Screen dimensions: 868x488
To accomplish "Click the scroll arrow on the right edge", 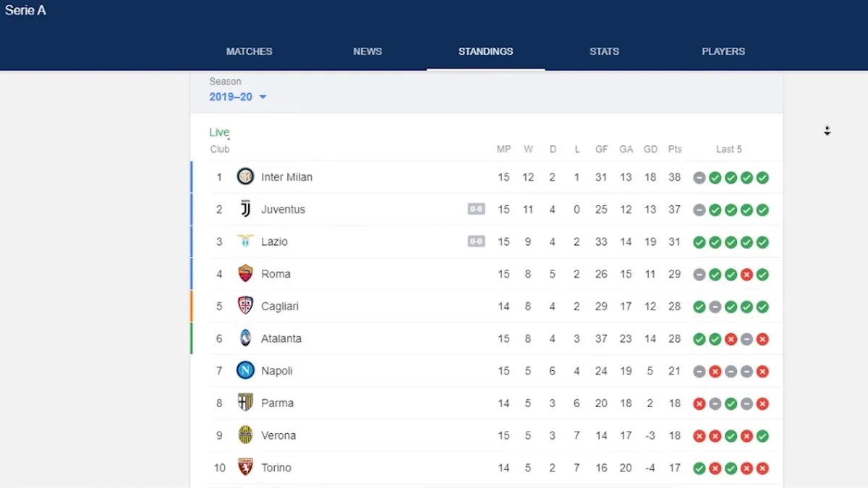I will 827,131.
